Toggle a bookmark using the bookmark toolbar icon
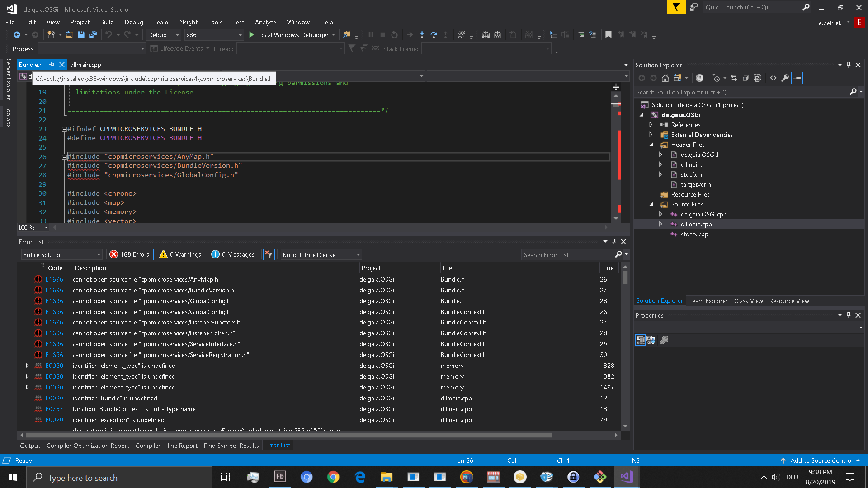Screen dimensions: 868x488 (608, 34)
